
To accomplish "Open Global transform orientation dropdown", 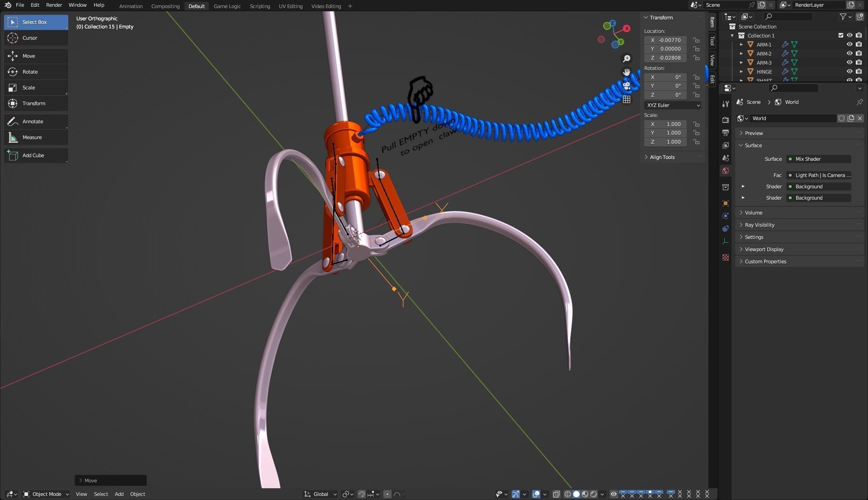I will 321,494.
